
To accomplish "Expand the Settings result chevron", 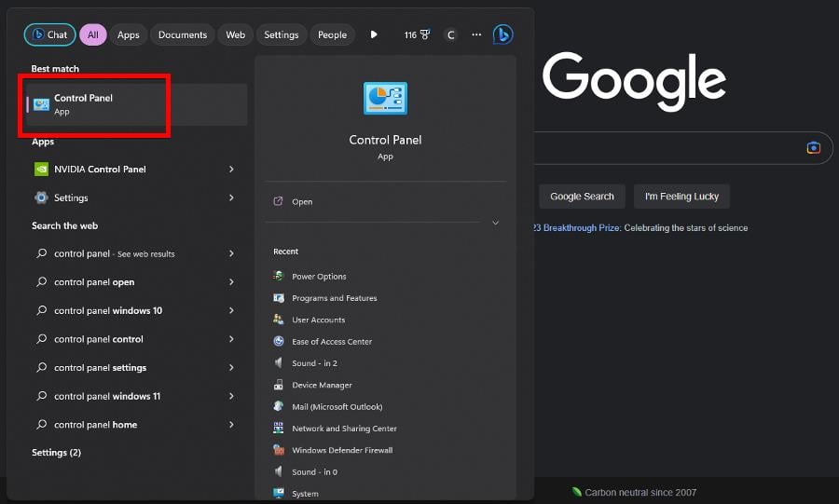I will 231,198.
